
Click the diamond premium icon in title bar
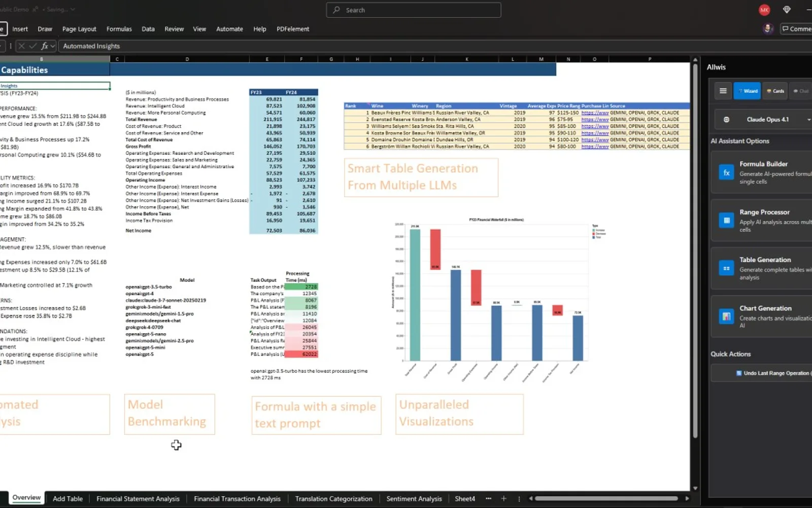[x=787, y=10]
